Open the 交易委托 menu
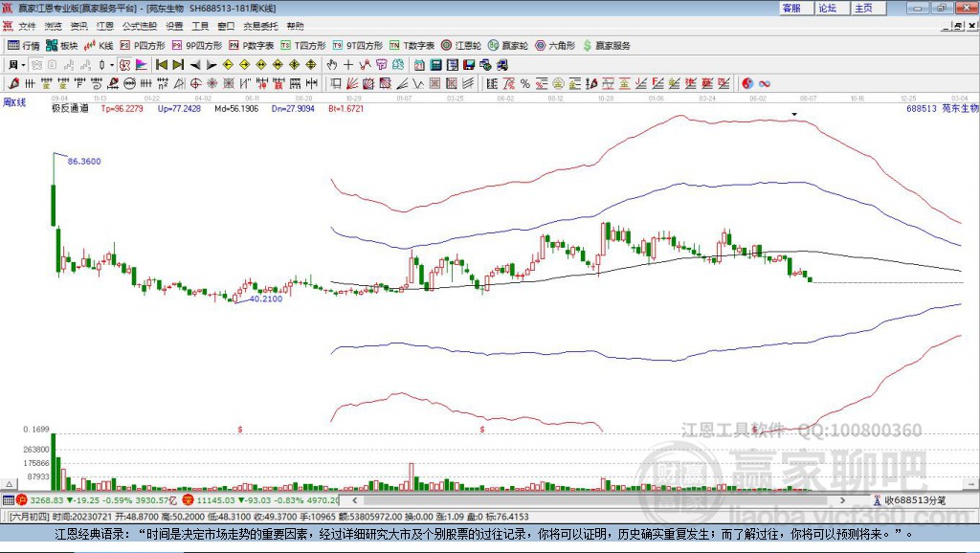 tap(260, 26)
